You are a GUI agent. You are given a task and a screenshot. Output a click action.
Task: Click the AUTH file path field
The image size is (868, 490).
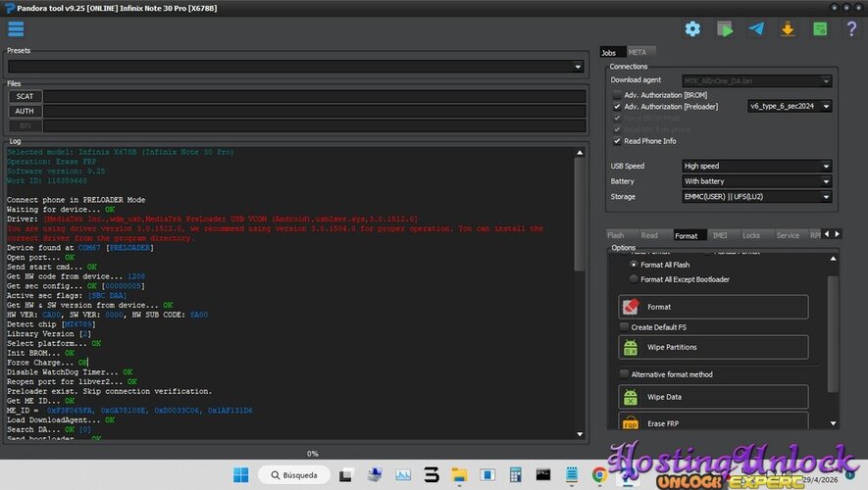pos(315,111)
